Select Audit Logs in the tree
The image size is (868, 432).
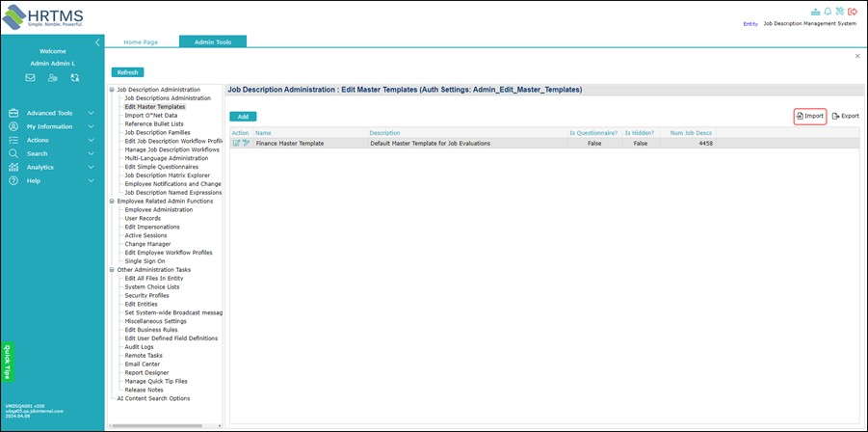tap(140, 347)
